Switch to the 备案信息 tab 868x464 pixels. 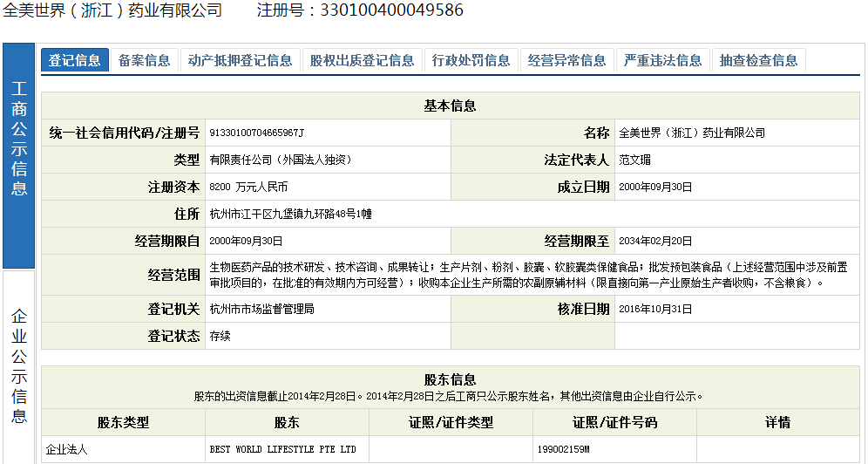[x=145, y=60]
